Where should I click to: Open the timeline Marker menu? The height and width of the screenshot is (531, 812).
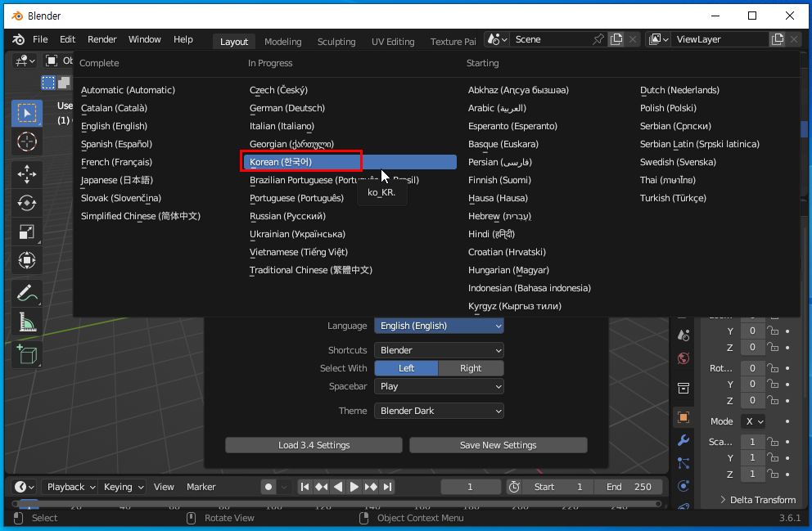pyautogui.click(x=201, y=487)
